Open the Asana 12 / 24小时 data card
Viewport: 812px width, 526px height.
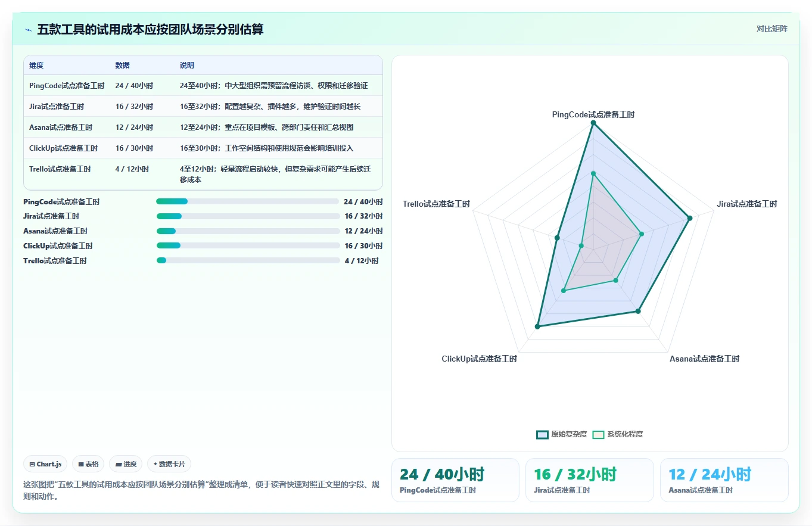click(724, 480)
